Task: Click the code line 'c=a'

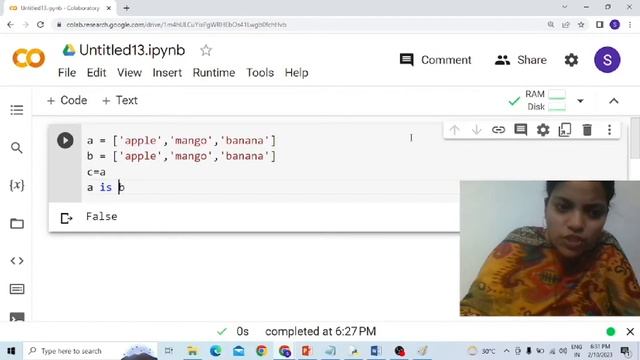Action: 96,172
